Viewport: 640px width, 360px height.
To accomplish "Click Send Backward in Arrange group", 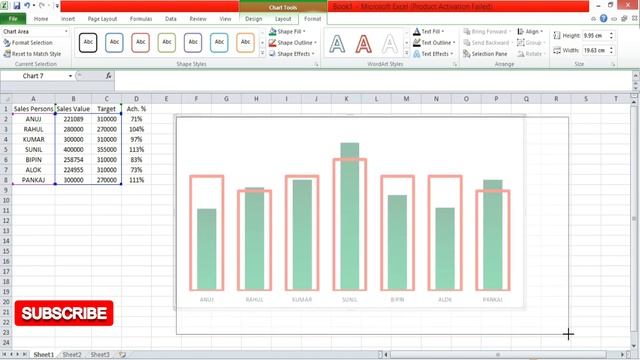I will click(487, 42).
